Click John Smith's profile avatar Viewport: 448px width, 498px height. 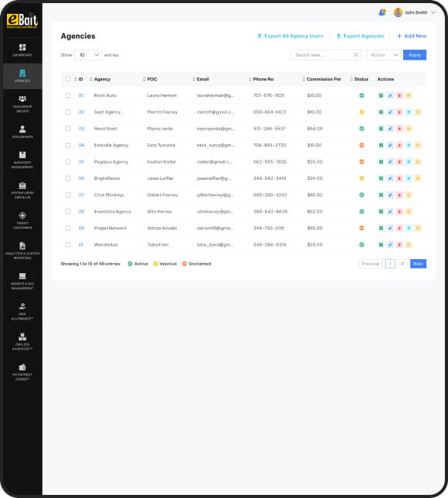[398, 12]
